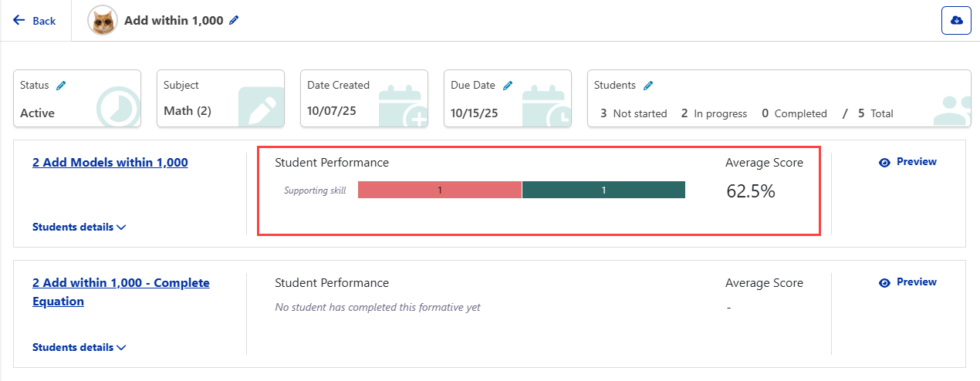Open 2 Add within 1,000 - Complete Equation link
This screenshot has height=381, width=980.
(121, 292)
